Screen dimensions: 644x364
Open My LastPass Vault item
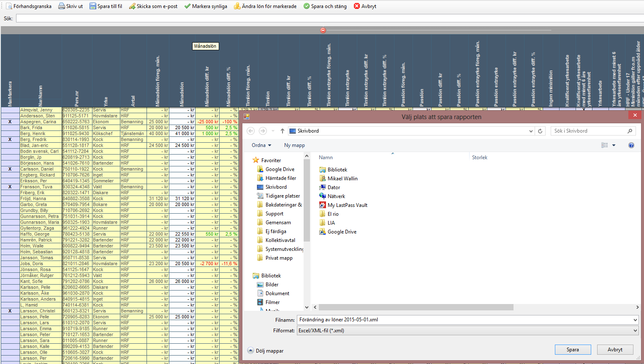(x=343, y=205)
